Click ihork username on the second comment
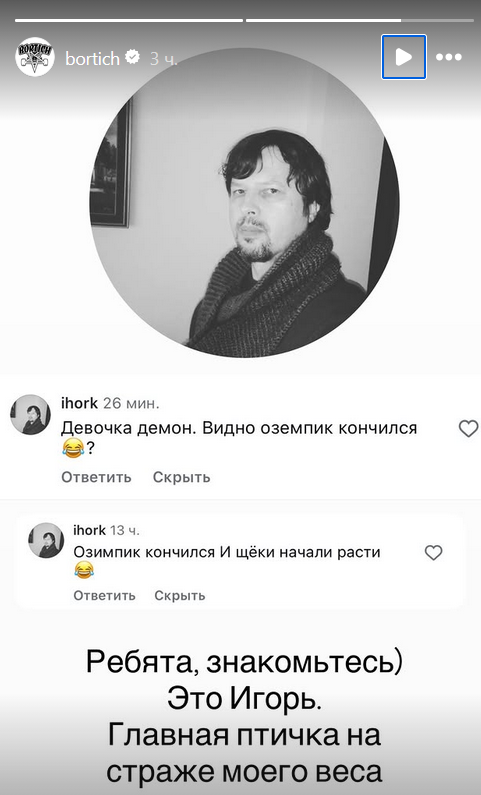The image size is (481, 795). [x=90, y=530]
